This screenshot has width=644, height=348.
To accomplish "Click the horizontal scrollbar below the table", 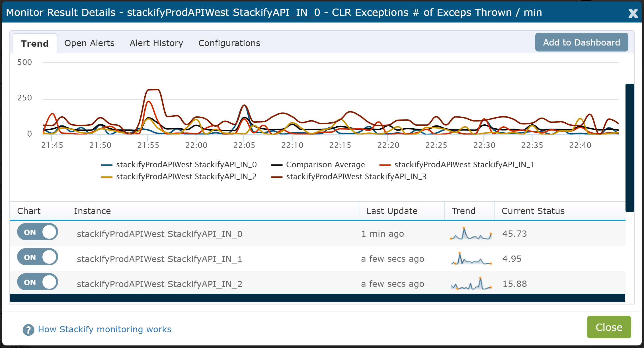I will [x=317, y=298].
